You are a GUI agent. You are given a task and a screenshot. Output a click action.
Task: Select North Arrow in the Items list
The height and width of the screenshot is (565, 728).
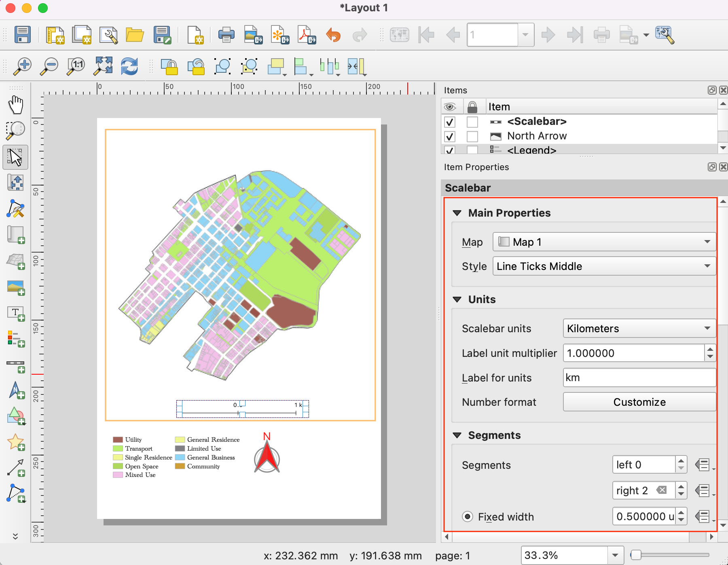tap(537, 136)
